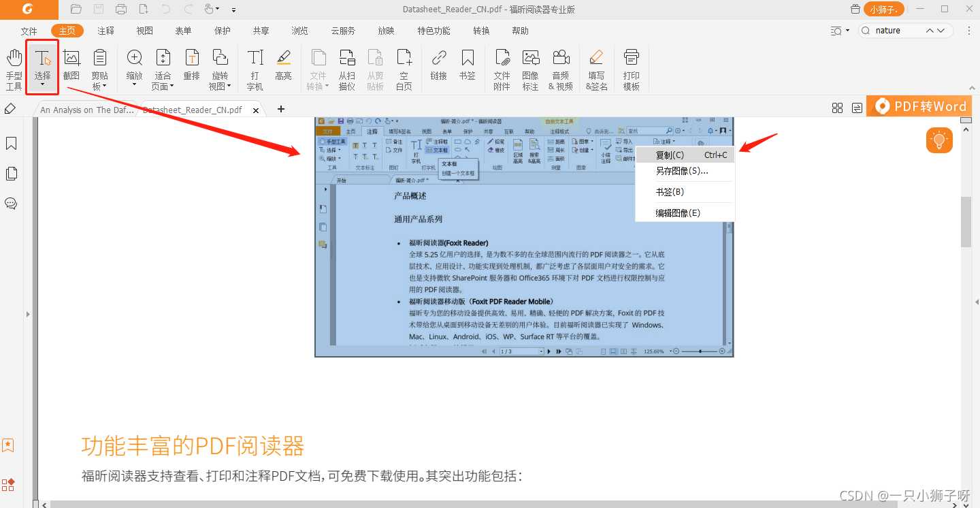Screen dimensions: 980x508
Task: Click the gift icon beside user name
Action: [x=856, y=10]
